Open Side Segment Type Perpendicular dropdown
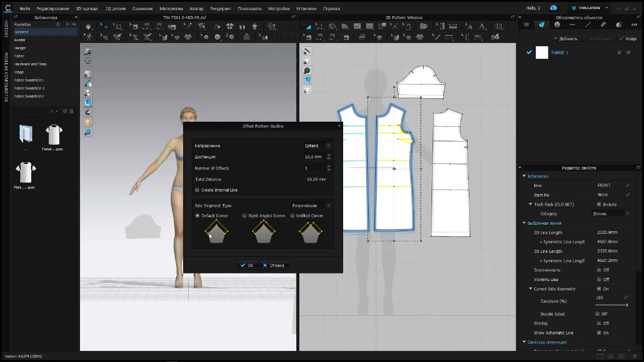This screenshot has width=644, height=362. pyautogui.click(x=311, y=206)
